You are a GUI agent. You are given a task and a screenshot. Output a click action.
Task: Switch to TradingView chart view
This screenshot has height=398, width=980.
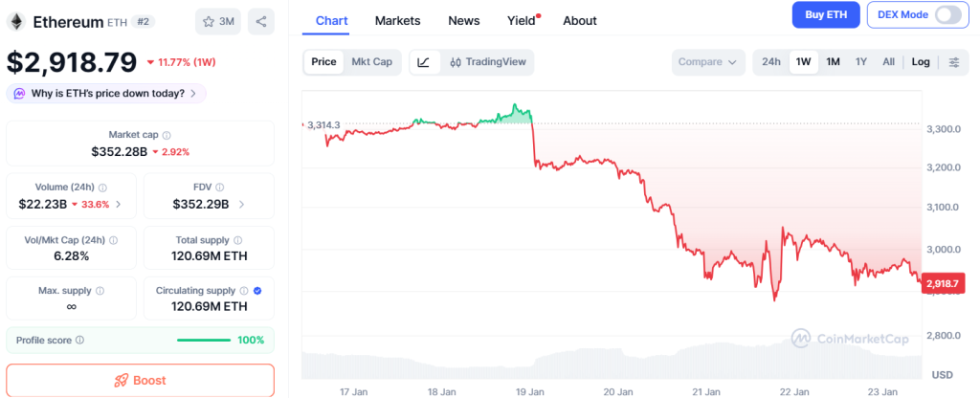[x=488, y=62]
